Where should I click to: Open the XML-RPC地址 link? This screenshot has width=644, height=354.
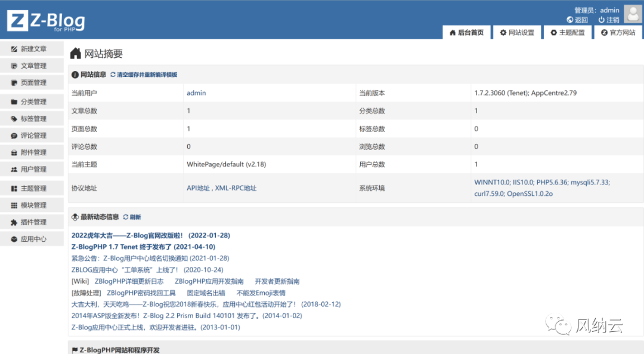[236, 188]
